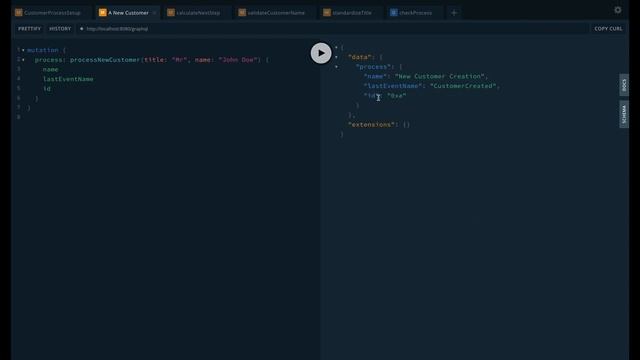Click the CustomerProcessSetup tab's type icon
The image size is (640, 360).
pyautogui.click(x=19, y=13)
